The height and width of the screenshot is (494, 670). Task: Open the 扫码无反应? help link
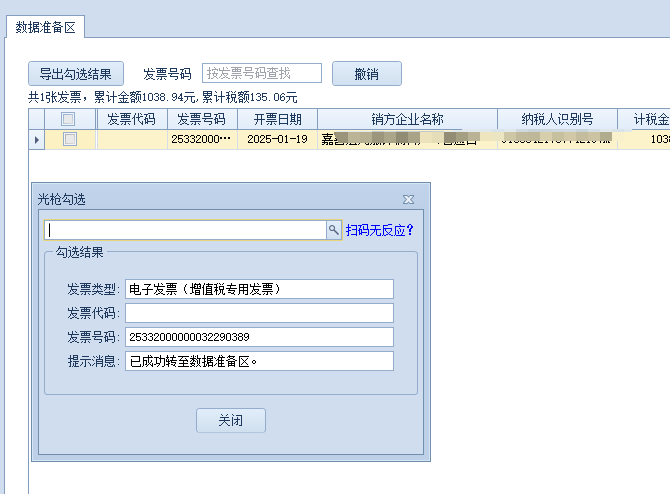380,230
